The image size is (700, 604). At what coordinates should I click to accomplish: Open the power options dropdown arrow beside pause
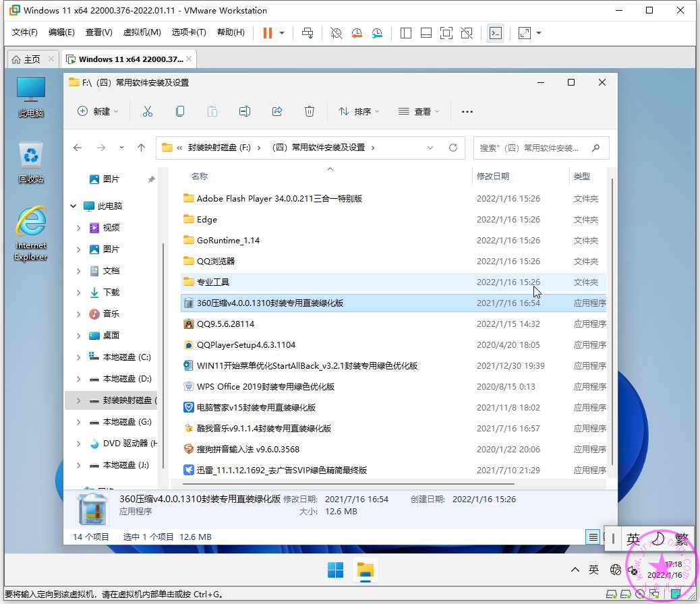pos(282,33)
